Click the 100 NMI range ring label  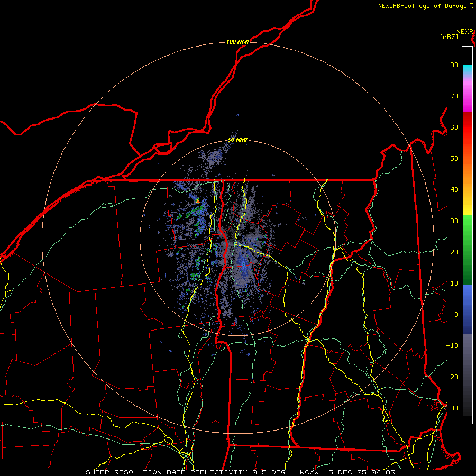(x=237, y=42)
